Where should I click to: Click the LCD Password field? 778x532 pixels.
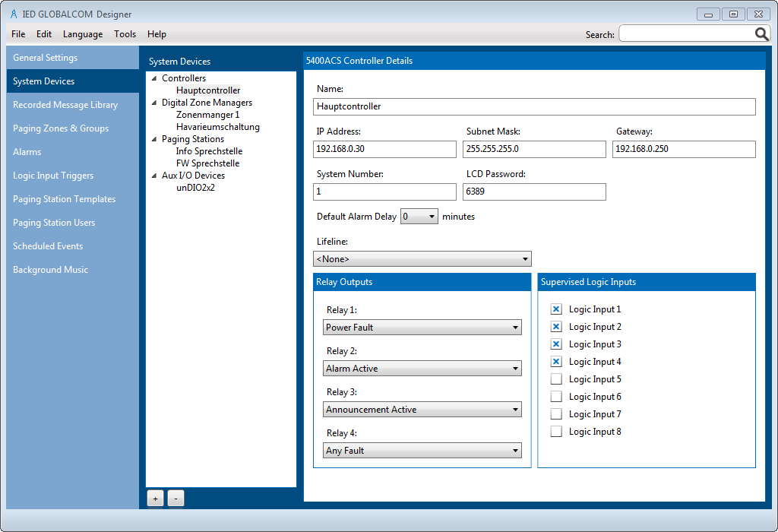[534, 192]
